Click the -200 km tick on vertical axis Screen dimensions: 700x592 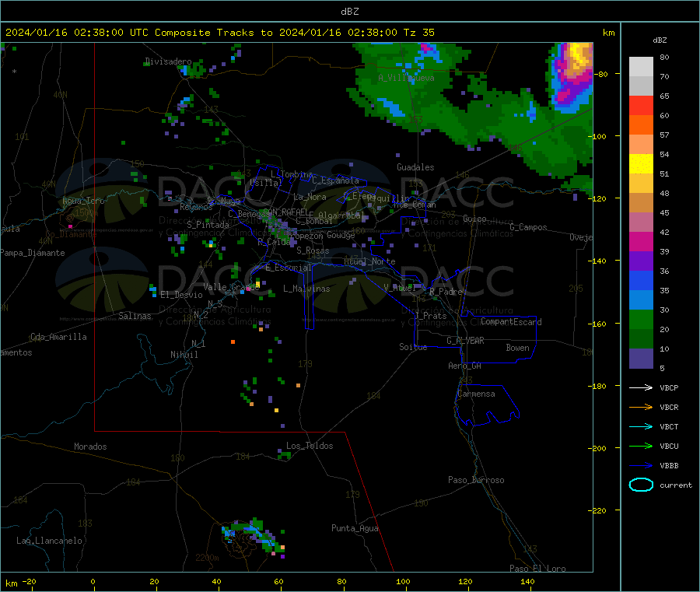(x=598, y=448)
